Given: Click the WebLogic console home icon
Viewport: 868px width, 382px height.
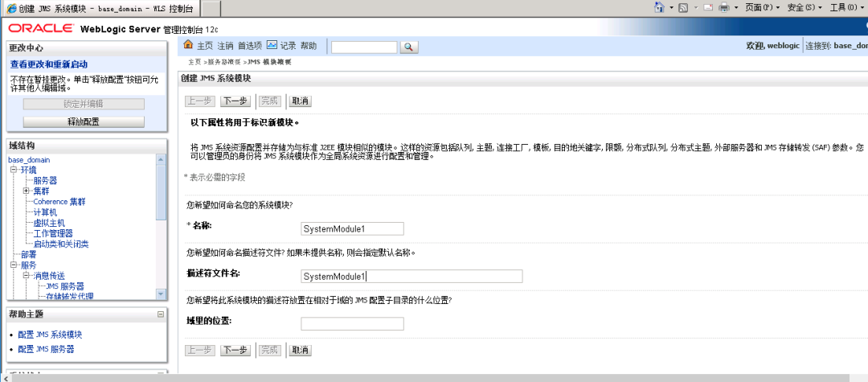Looking at the screenshot, I should point(188,45).
